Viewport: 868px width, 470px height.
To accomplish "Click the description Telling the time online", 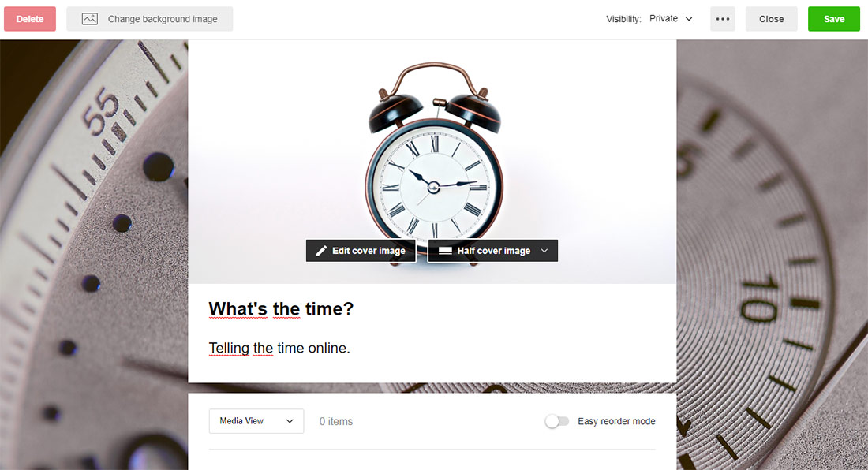I will coord(279,349).
